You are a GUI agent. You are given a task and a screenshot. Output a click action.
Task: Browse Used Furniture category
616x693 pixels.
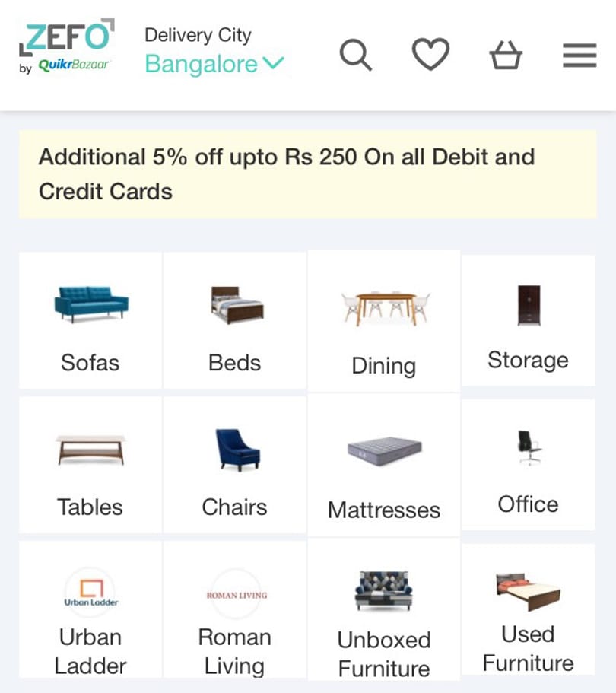528,609
